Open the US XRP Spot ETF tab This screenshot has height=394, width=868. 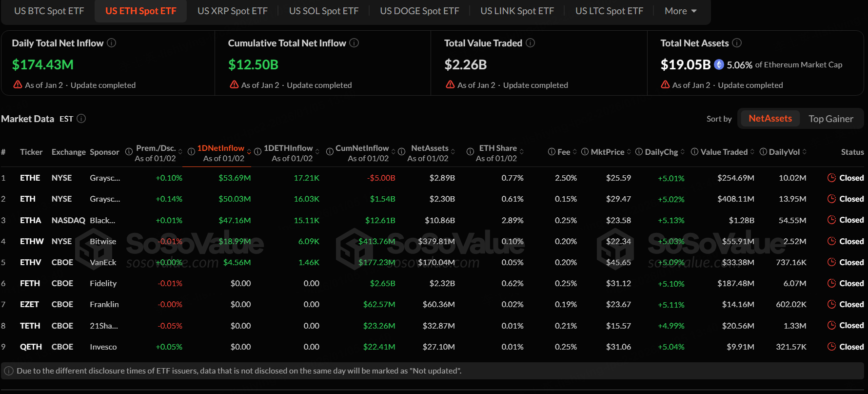coord(233,11)
